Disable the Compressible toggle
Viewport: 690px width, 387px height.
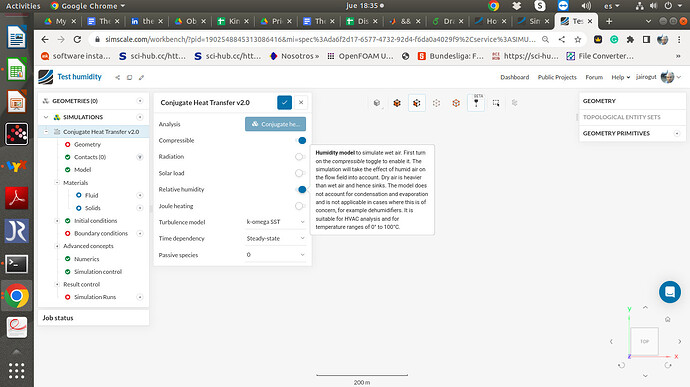(x=301, y=140)
